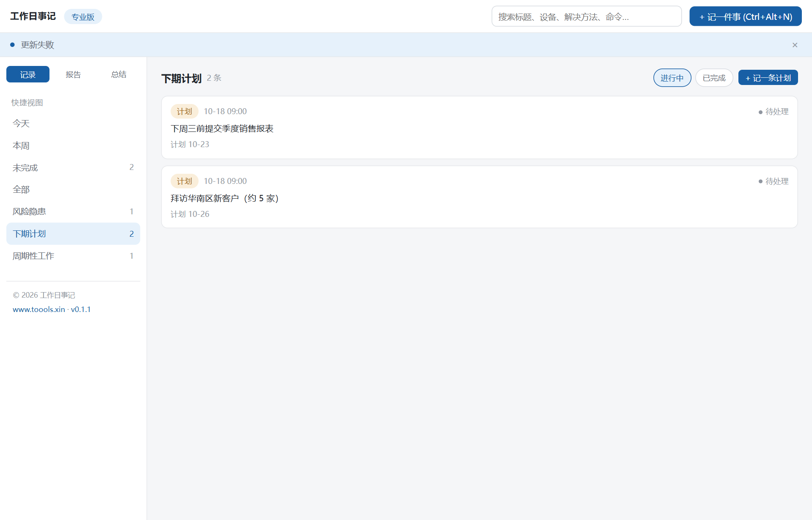Click the 计划 tag on 季度销售报表 card

pos(184,111)
